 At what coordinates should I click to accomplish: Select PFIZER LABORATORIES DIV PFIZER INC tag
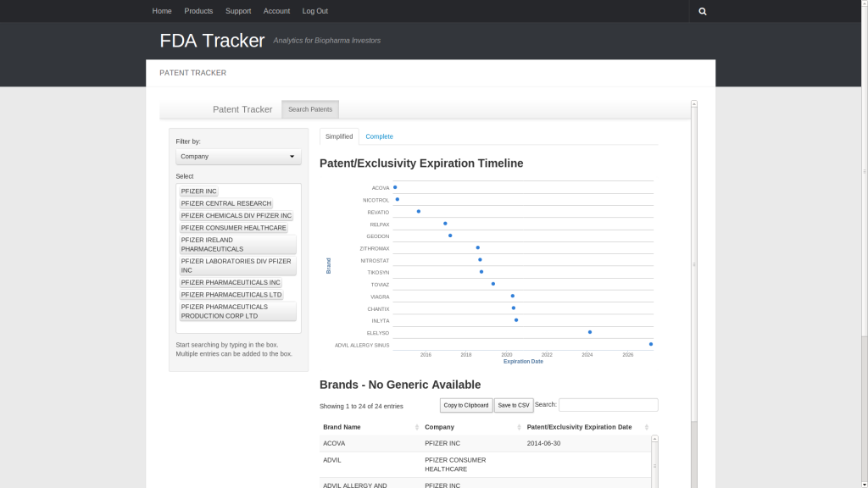pyautogui.click(x=237, y=265)
